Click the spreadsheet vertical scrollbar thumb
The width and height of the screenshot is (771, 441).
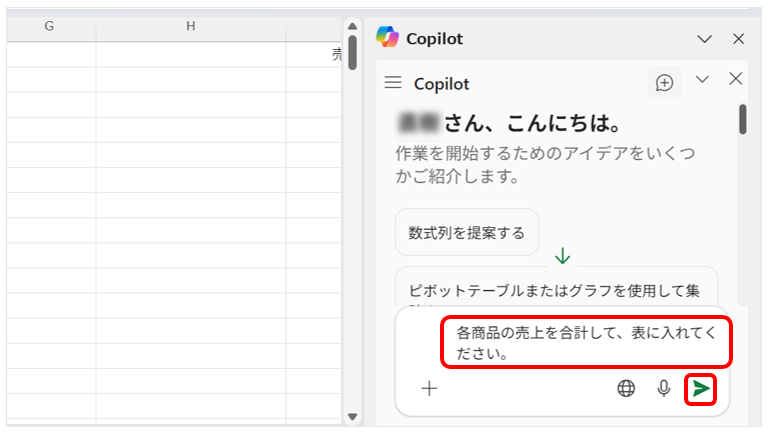coord(353,53)
